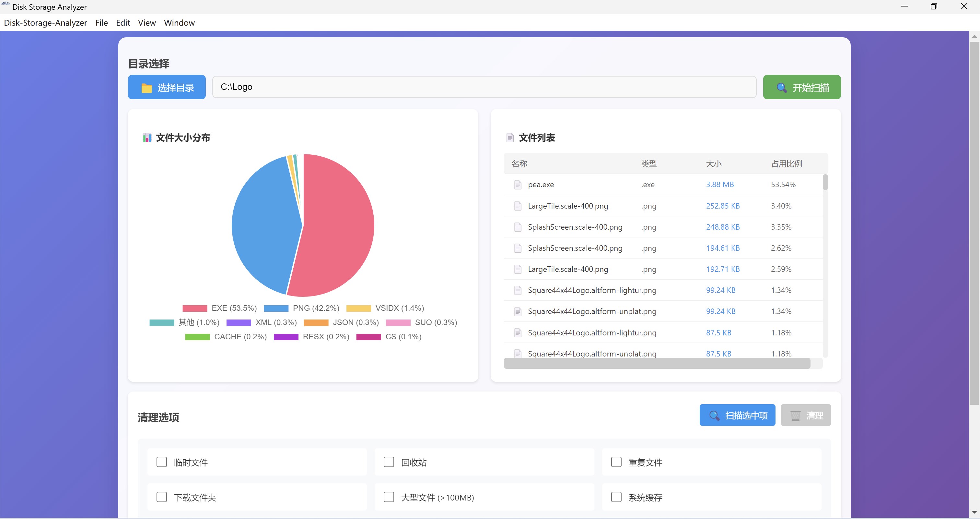The height and width of the screenshot is (519, 980).
Task: Click the magnifier icon on 开始扫描 button
Action: (x=781, y=88)
